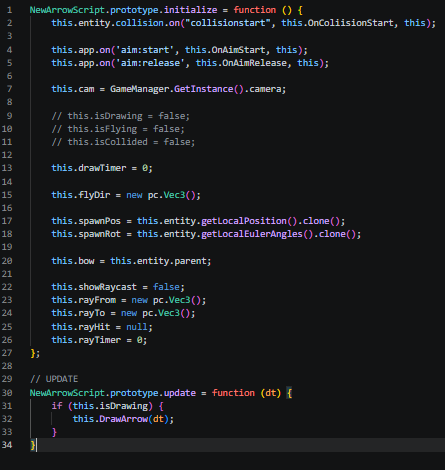Click line number 1 in the gutter

(x=9, y=10)
